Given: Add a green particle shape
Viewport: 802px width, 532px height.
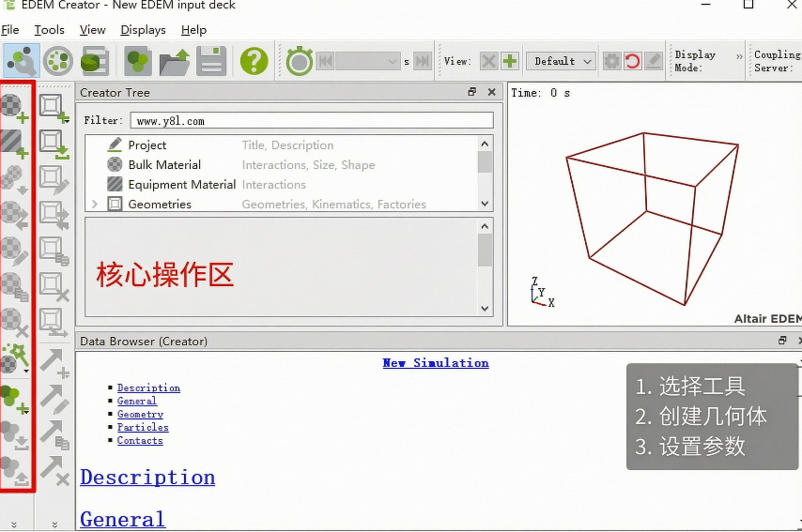Looking at the screenshot, I should click(x=14, y=400).
